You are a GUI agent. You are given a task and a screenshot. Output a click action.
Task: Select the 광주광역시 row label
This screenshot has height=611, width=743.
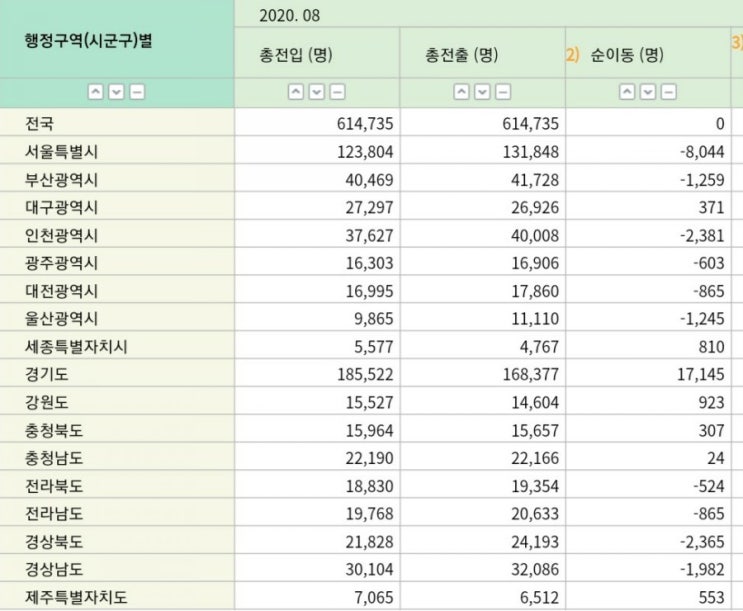tap(61, 263)
